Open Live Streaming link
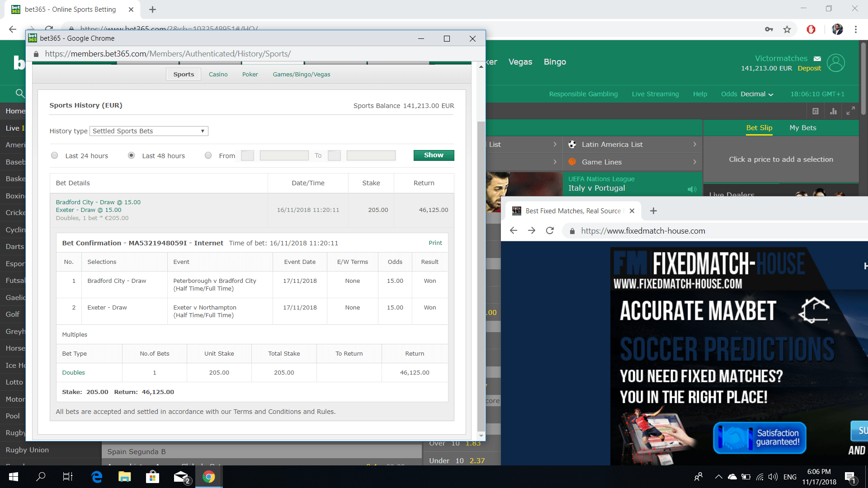The image size is (868, 488). [x=655, y=94]
